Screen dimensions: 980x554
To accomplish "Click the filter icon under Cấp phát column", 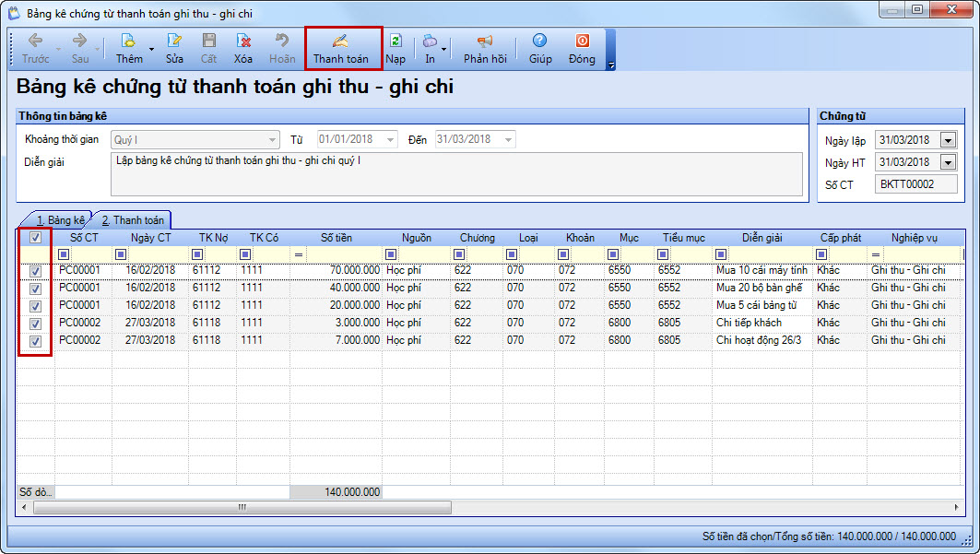I will [821, 254].
